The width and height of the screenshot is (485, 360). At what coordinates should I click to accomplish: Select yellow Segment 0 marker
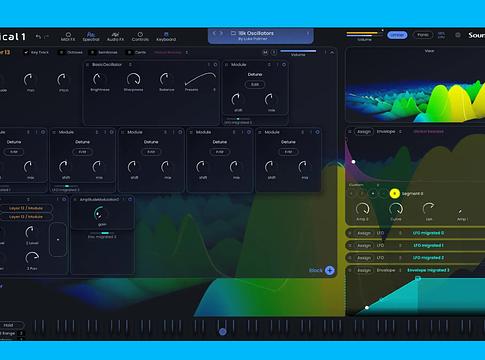click(394, 194)
